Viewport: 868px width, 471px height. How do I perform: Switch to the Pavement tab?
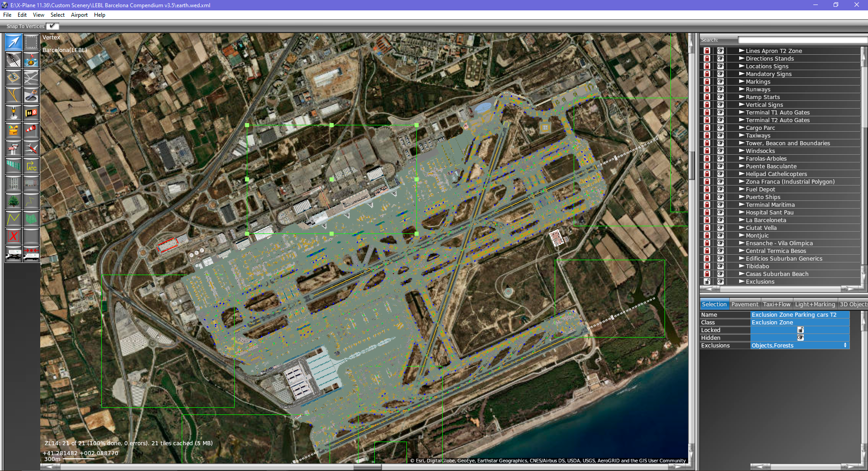[x=745, y=304]
